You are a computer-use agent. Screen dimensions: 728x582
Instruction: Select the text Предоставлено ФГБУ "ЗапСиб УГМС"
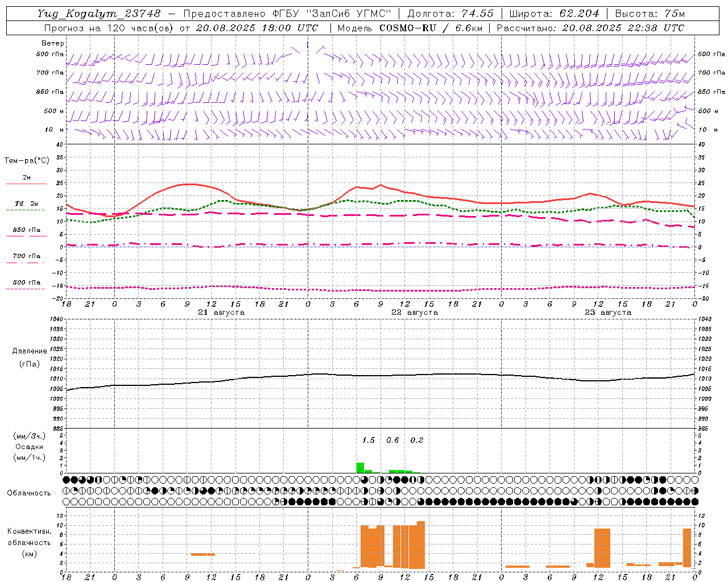[x=287, y=14]
